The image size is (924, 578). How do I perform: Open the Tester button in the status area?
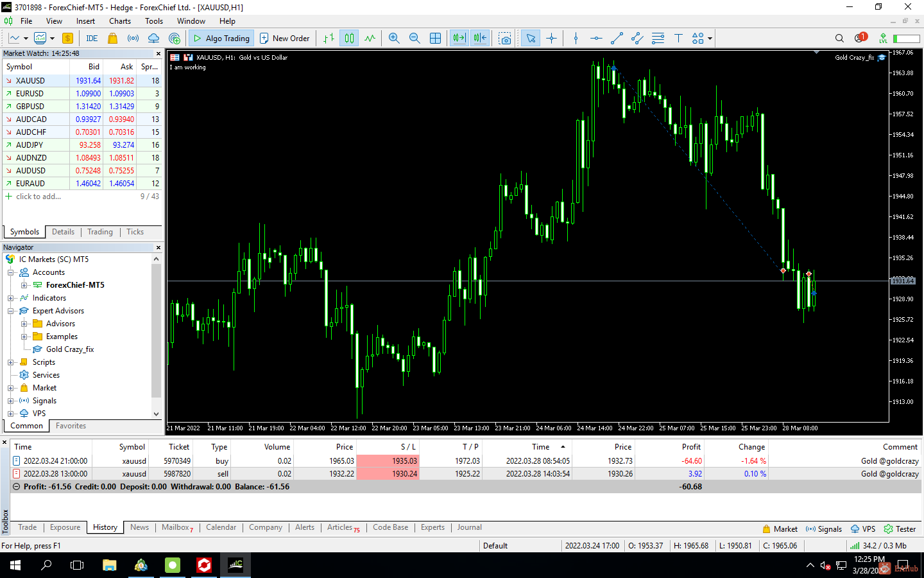(900, 529)
